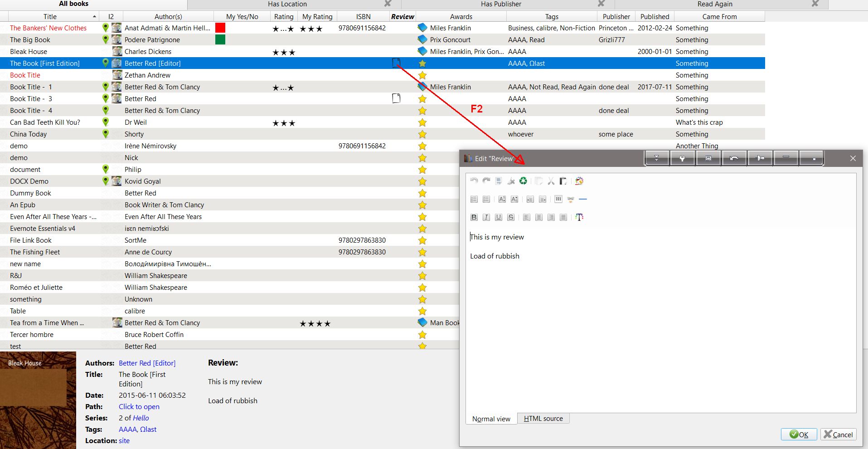Open the Better Red [Editor] author link in details
The image size is (868, 449).
pos(147,363)
